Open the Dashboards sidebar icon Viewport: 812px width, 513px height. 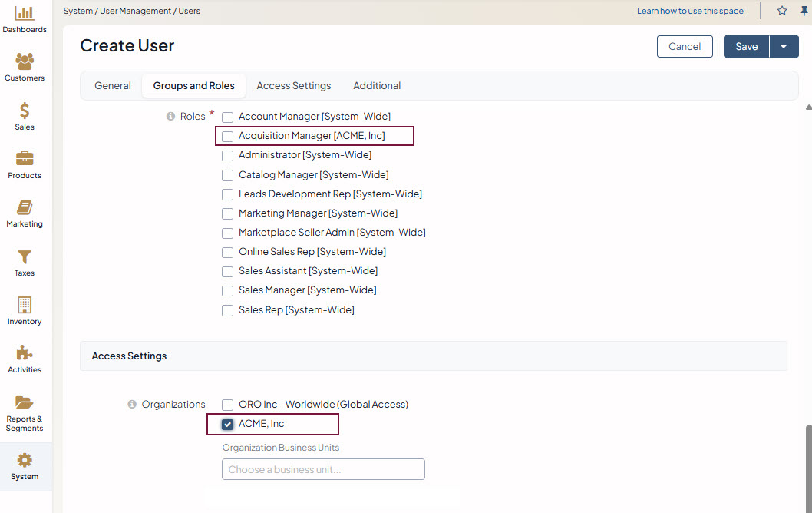point(25,14)
